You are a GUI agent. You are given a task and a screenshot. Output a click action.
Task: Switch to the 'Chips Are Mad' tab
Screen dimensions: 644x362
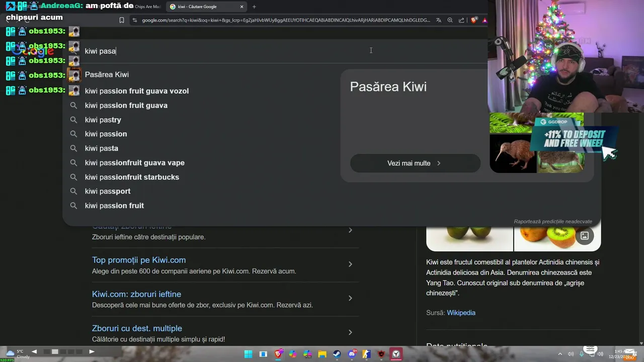(147, 7)
